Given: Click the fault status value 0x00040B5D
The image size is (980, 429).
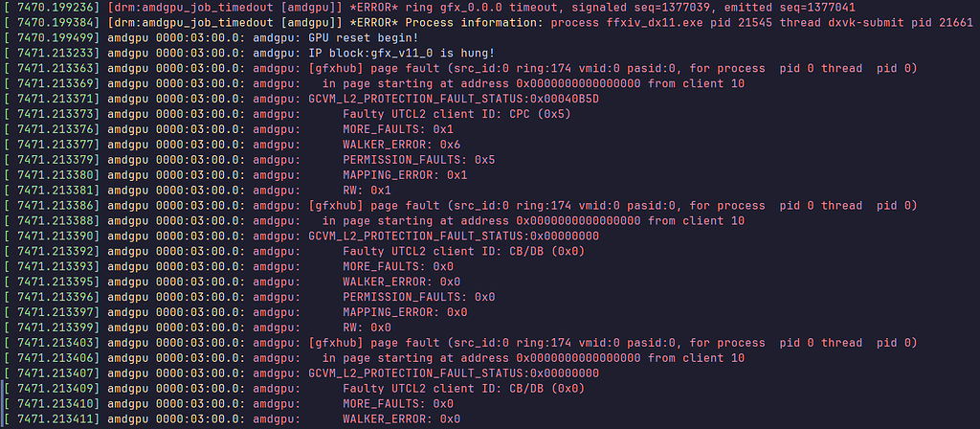Looking at the screenshot, I should pyautogui.click(x=565, y=99).
